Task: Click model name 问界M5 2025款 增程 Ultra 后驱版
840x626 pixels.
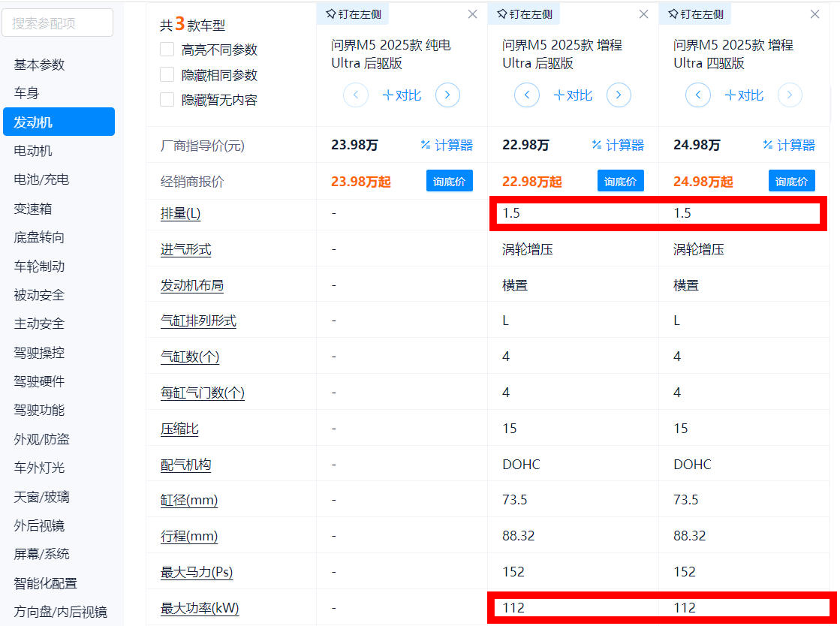Action: tap(562, 54)
